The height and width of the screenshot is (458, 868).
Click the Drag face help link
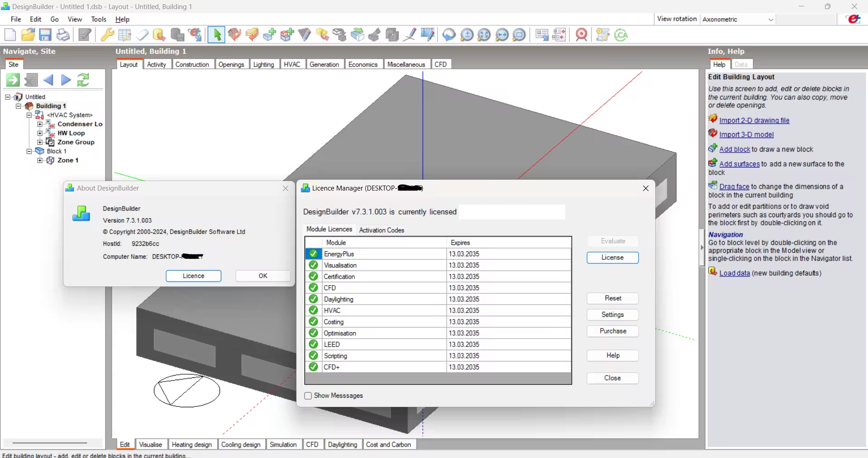point(734,186)
